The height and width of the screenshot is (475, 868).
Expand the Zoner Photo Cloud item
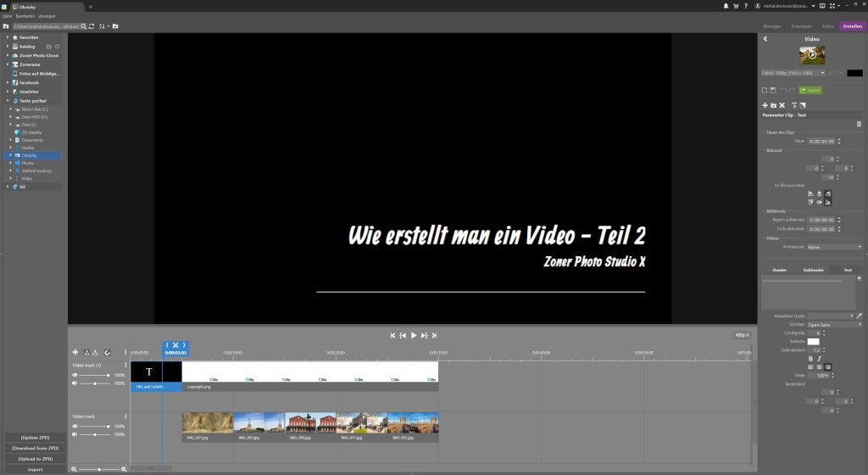click(7, 55)
